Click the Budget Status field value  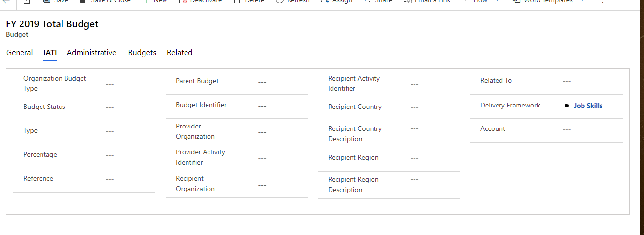coord(110,107)
